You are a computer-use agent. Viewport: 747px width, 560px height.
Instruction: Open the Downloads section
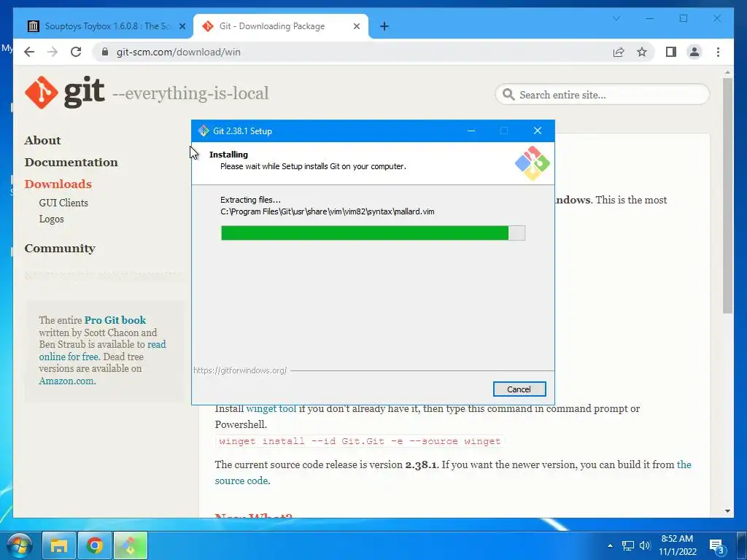58,184
